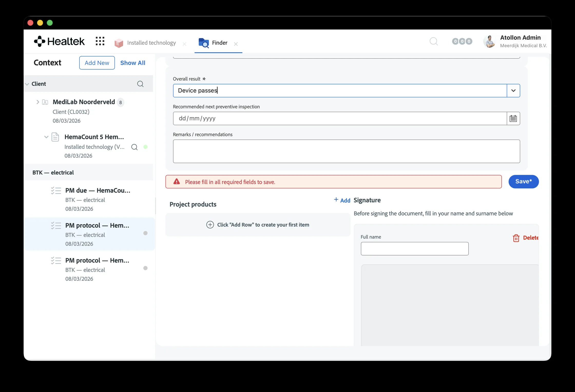This screenshot has height=392, width=575.
Task: Click the PM due checklist icon
Action: click(x=56, y=191)
